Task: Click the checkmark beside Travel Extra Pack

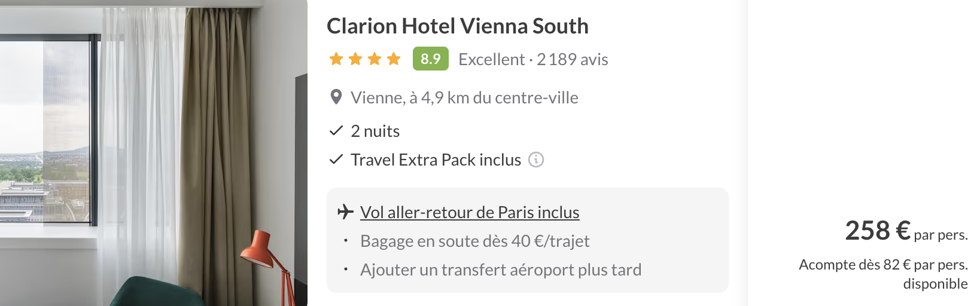Action: (x=336, y=159)
